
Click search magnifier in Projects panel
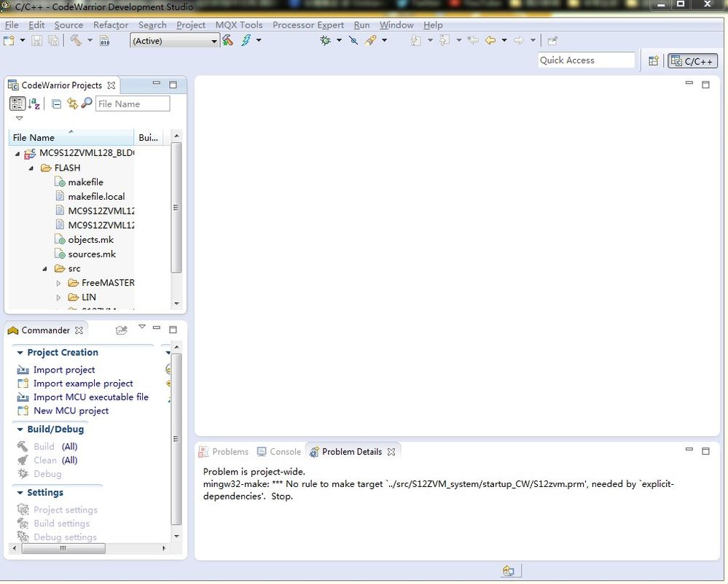(87, 103)
